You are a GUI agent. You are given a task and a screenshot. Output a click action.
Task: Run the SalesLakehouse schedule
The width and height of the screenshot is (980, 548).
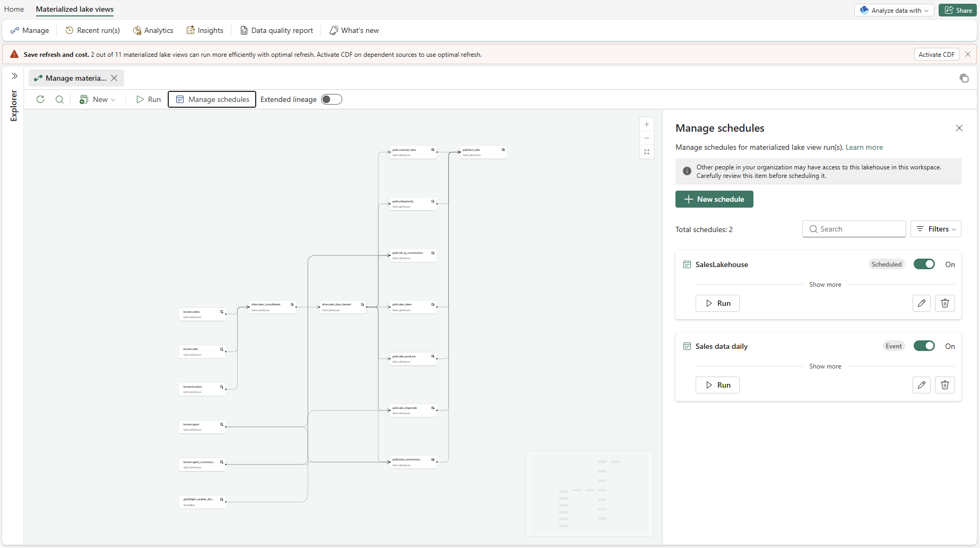717,303
